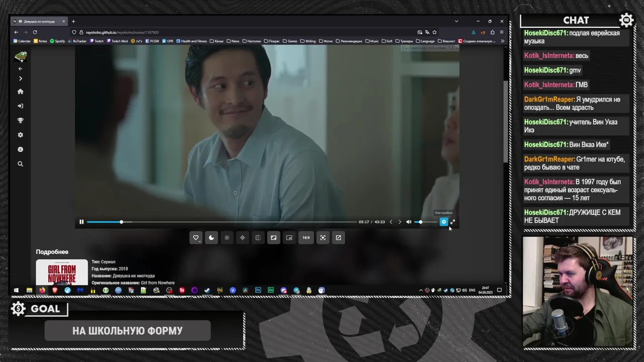Show more bookmarks overflow chevron
Screen dimensions: 644x362
[x=502, y=41]
